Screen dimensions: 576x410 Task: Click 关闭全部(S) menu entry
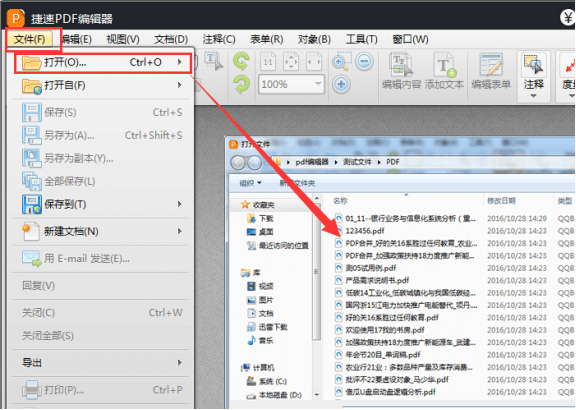coord(102,336)
